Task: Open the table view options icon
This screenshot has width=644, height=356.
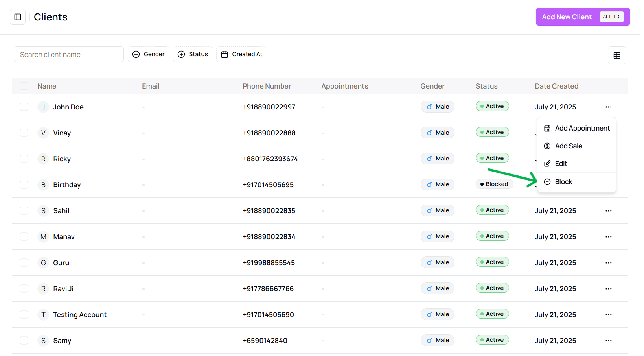Action: 617,55
